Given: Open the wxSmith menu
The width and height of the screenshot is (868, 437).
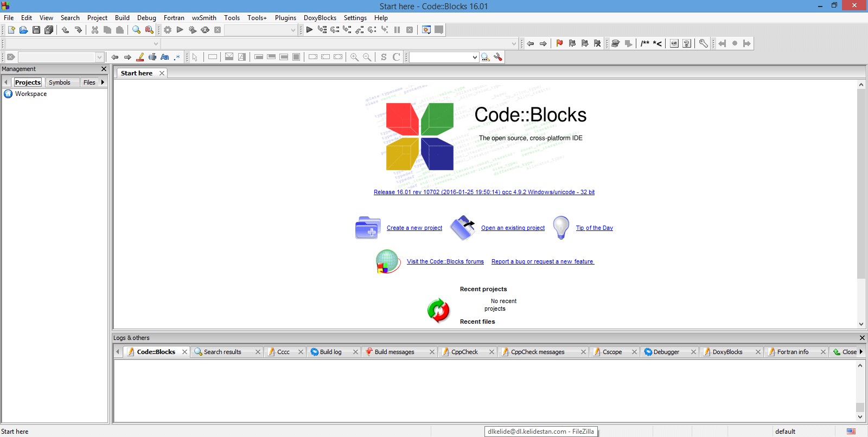Looking at the screenshot, I should click(x=204, y=18).
